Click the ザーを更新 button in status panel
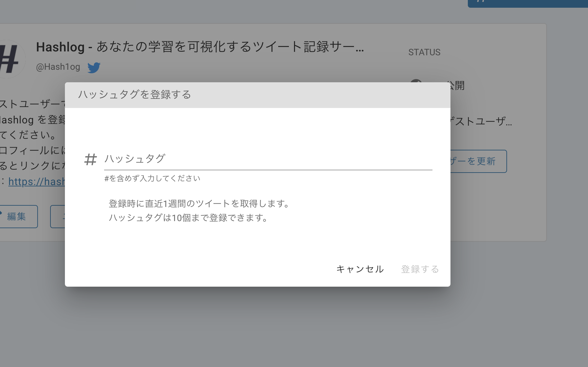The width and height of the screenshot is (588, 367). pyautogui.click(x=478, y=161)
